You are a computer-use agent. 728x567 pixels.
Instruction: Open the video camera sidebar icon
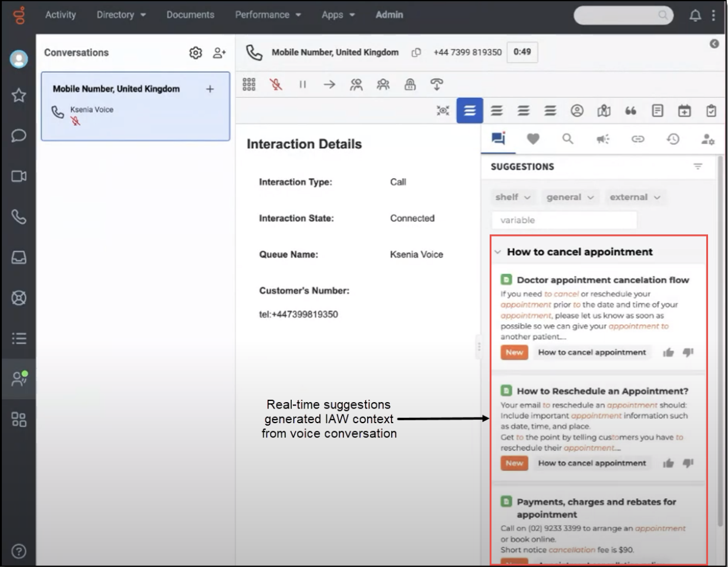click(x=19, y=176)
